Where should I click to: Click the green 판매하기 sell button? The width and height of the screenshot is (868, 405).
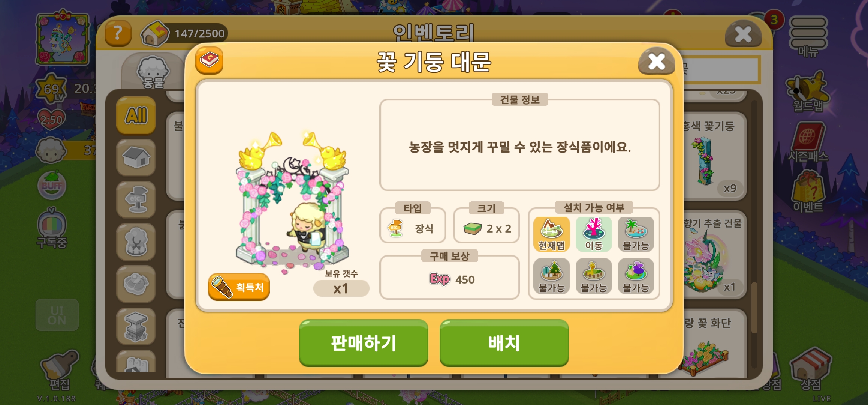click(364, 343)
